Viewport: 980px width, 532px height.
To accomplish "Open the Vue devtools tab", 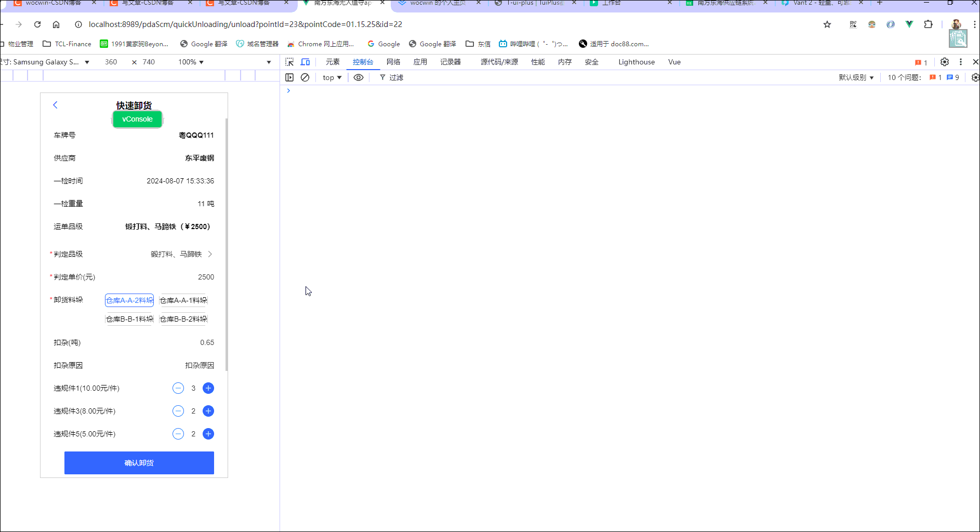I will (674, 62).
